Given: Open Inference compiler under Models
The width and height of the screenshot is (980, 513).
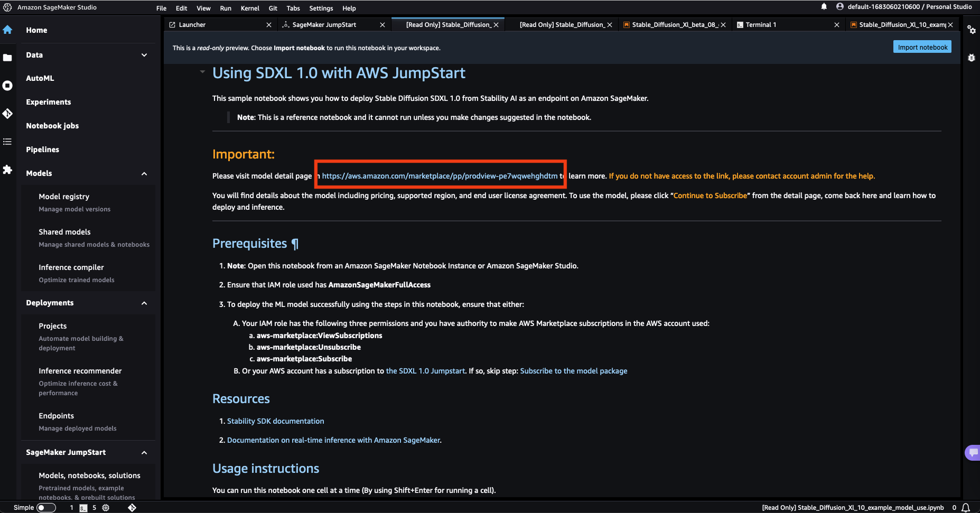Looking at the screenshot, I should click(x=71, y=267).
